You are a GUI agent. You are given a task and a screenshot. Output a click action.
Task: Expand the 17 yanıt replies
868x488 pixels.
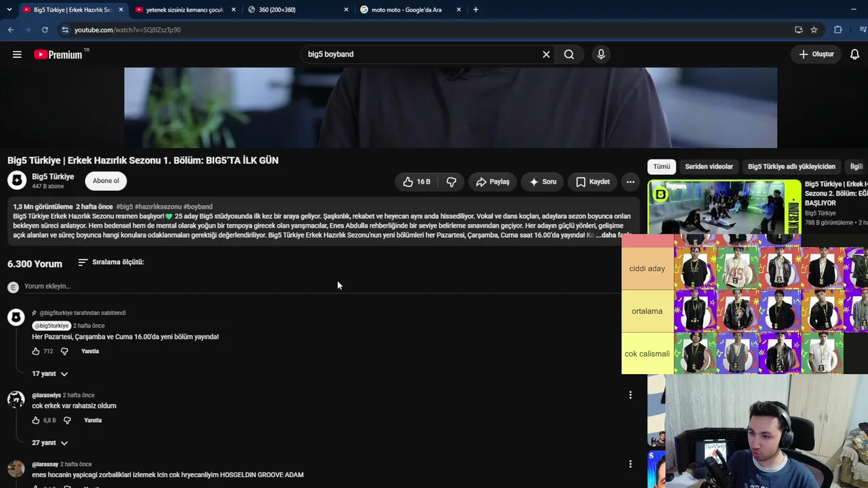pyautogui.click(x=50, y=373)
